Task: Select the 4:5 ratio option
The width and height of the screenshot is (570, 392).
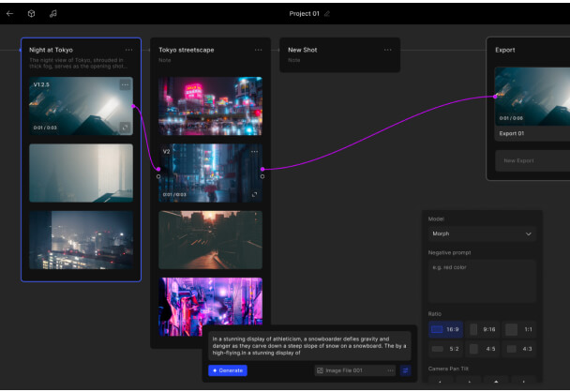Action: click(483, 349)
